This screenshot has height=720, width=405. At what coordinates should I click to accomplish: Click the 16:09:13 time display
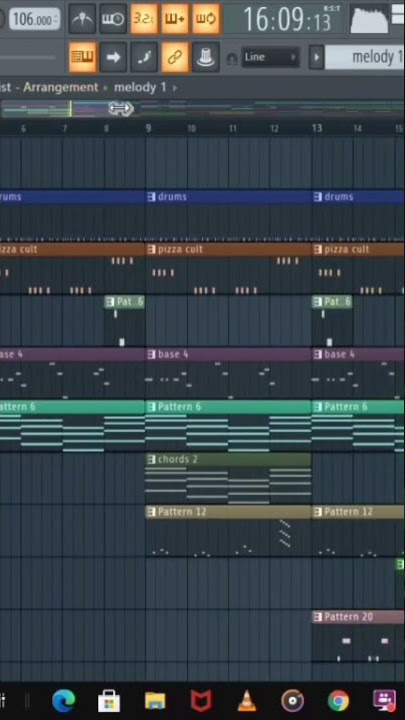coord(287,19)
